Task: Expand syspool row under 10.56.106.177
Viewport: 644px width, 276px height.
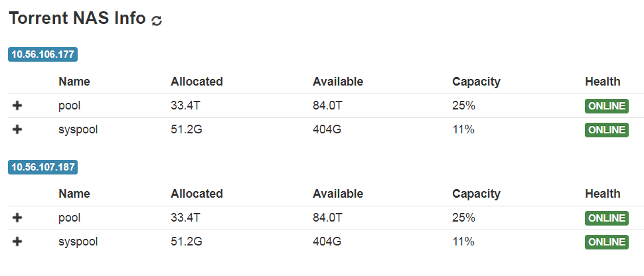Action: tap(17, 129)
